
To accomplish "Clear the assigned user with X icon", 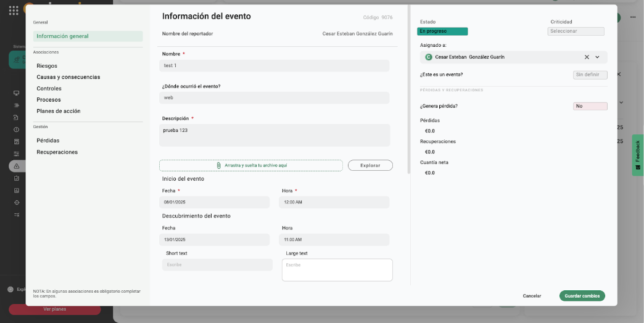I will click(x=587, y=57).
